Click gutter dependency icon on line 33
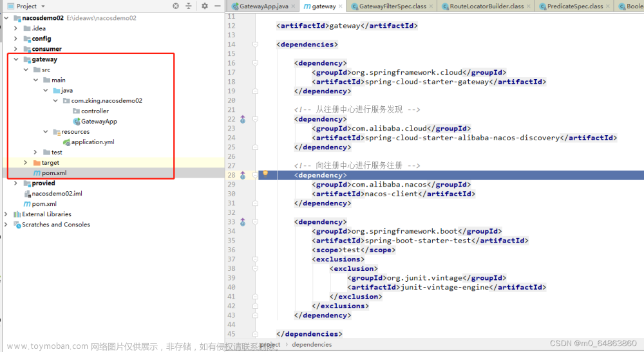 (x=243, y=222)
